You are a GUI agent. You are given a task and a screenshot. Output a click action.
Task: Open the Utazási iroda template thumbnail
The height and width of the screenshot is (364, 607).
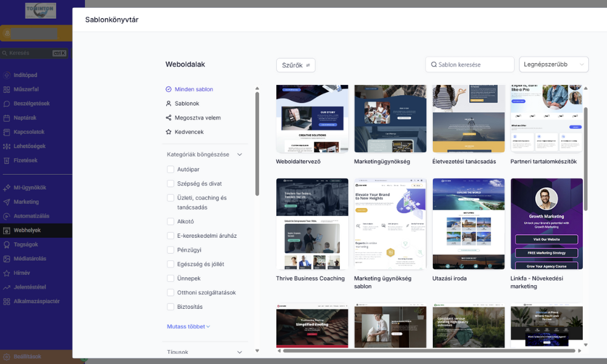468,224
